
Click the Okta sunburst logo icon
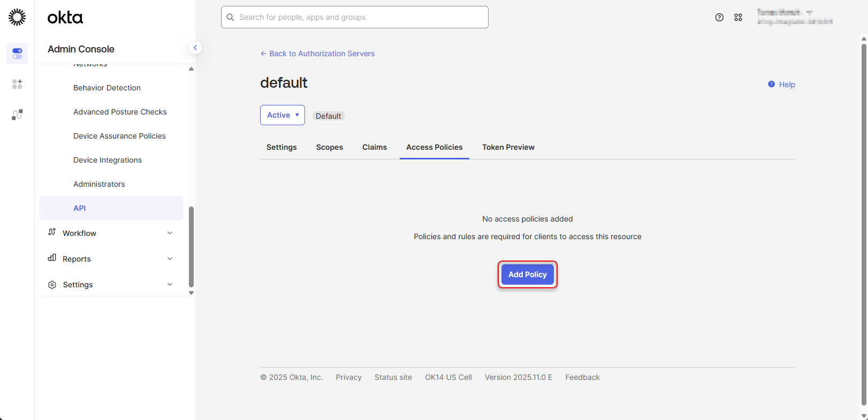coord(17,17)
